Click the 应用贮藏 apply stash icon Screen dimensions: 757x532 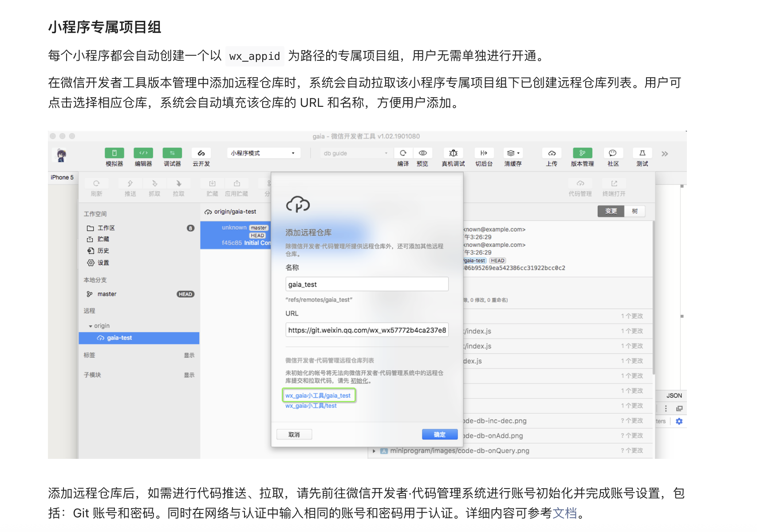pyautogui.click(x=237, y=184)
